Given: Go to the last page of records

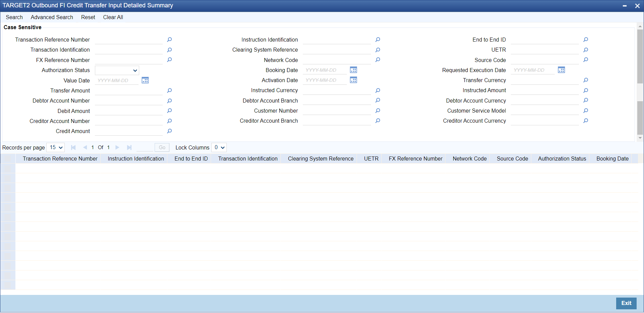Looking at the screenshot, I should [x=129, y=147].
